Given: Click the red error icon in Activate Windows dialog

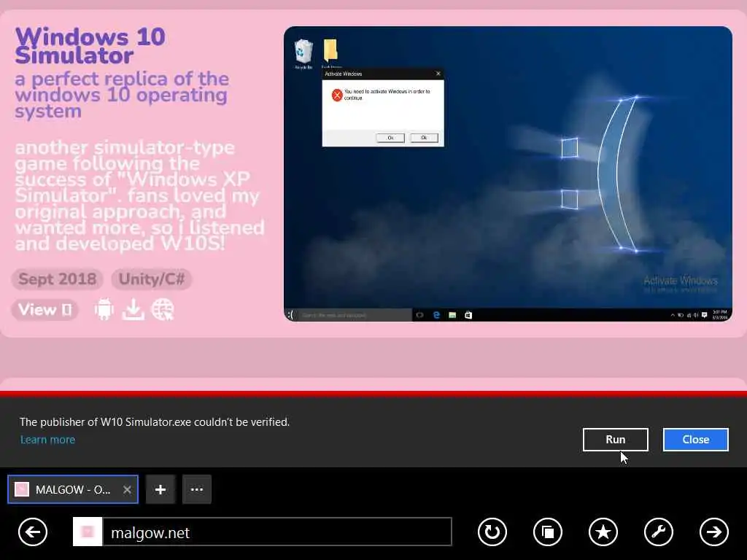Looking at the screenshot, I should pos(337,95).
